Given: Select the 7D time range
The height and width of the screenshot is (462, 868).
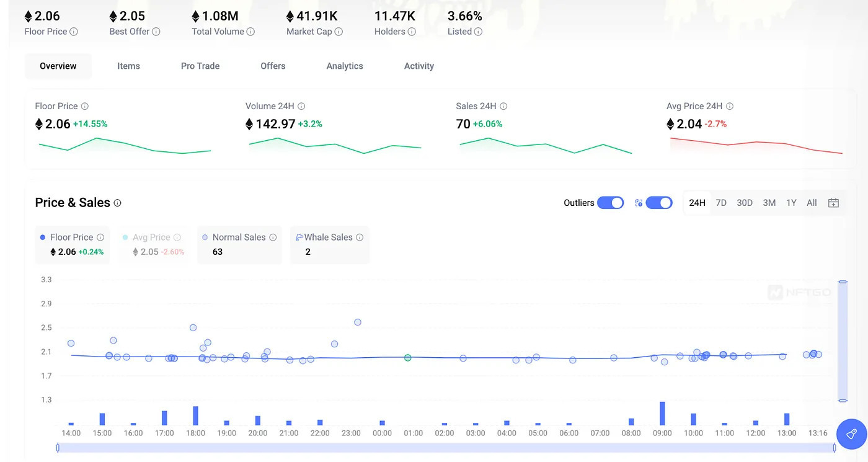Looking at the screenshot, I should (x=721, y=203).
